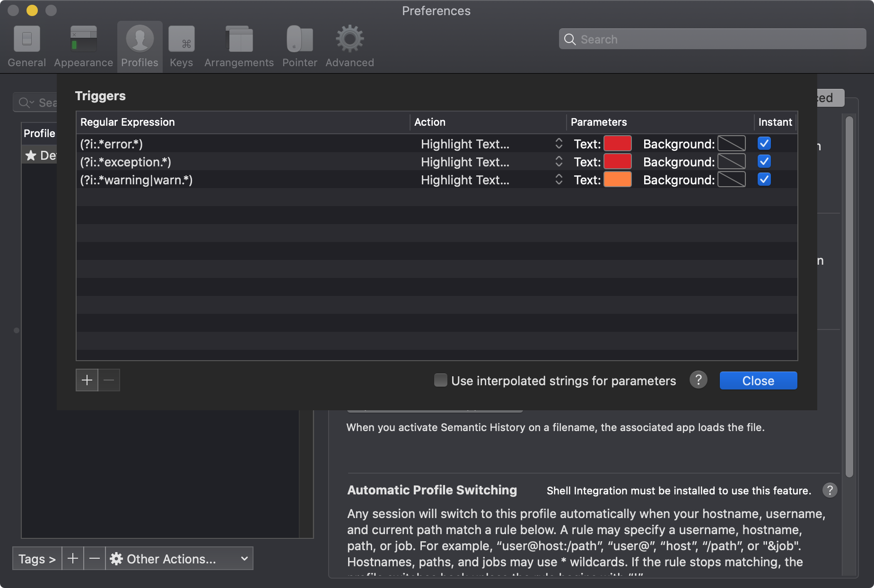Change the warning trigger orange text color
The image size is (874, 588).
point(618,179)
